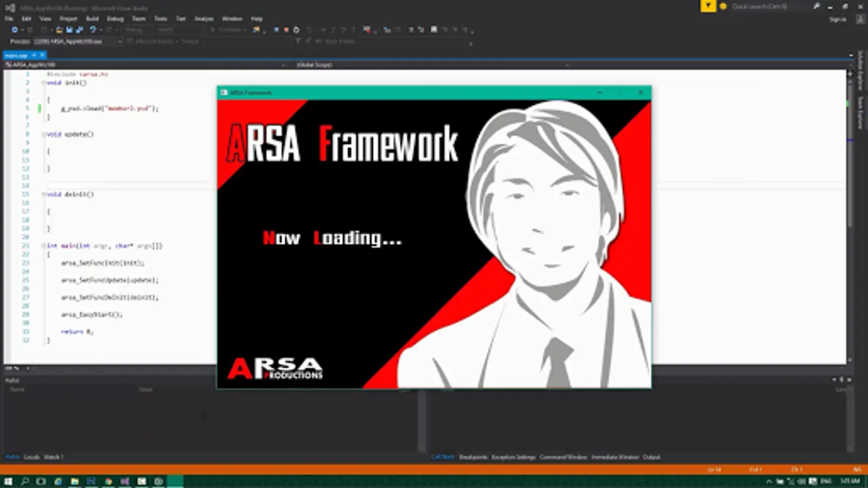Screen dimensions: 868x488
Task: Open the yellow notifications flag icon
Action: coord(708,7)
